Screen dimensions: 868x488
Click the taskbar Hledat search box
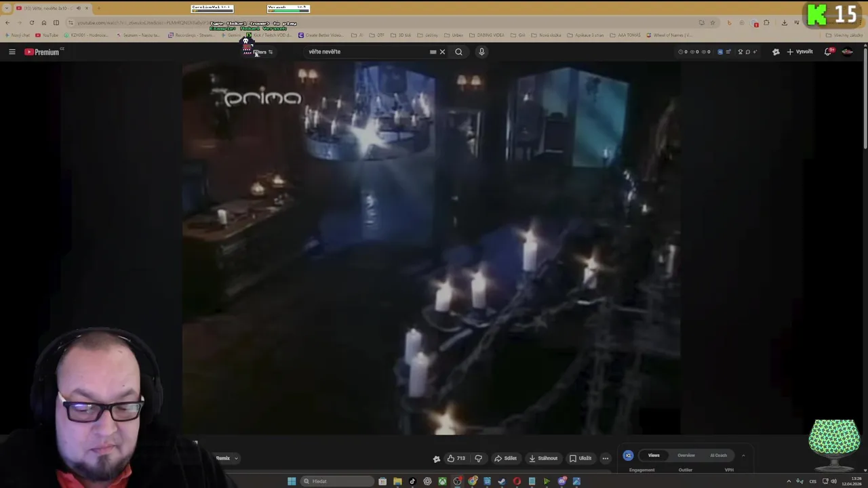[337, 481]
